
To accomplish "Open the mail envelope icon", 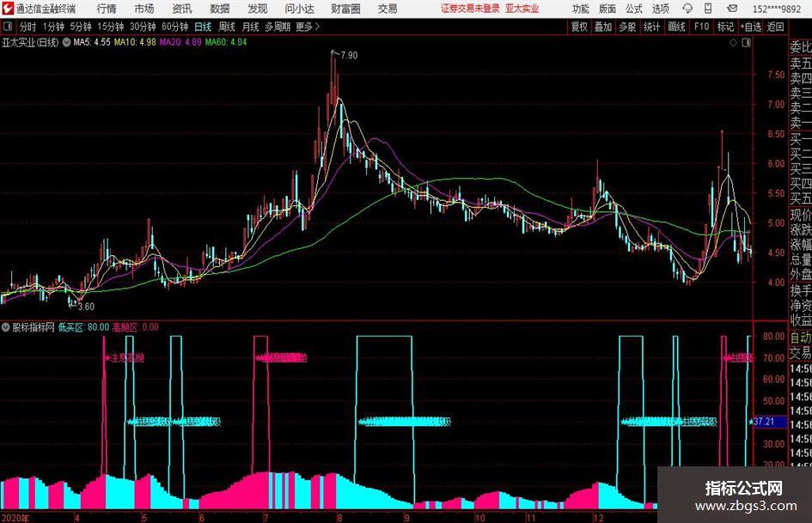I will pos(732,9).
